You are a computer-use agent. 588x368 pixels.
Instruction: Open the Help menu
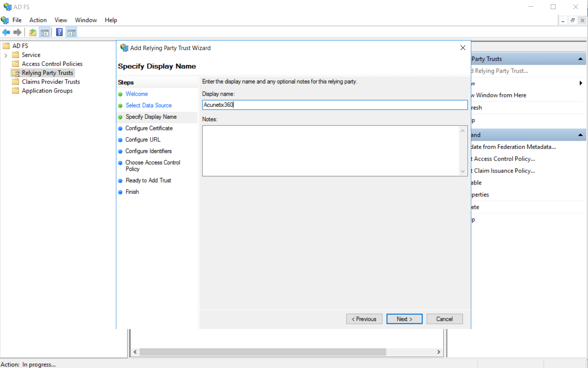pos(111,20)
